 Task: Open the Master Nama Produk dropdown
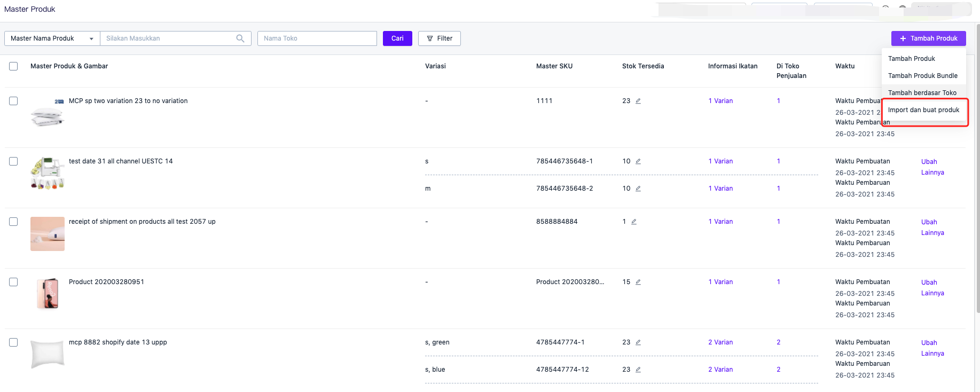point(52,38)
